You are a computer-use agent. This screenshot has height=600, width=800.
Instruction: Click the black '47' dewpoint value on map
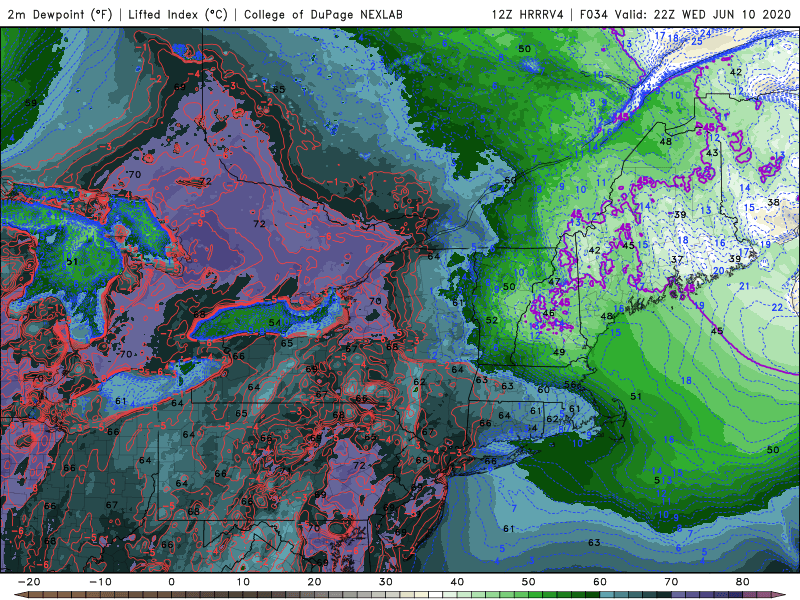click(554, 282)
